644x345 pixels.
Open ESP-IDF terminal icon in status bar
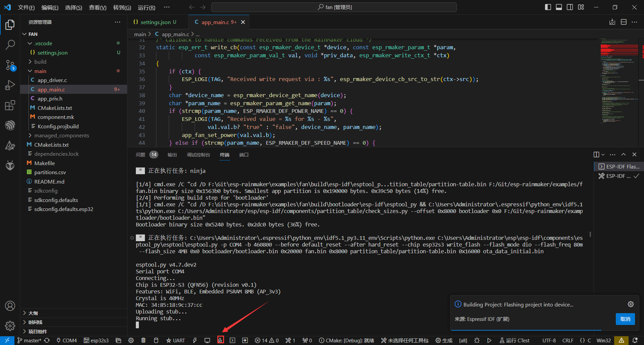[x=232, y=340]
